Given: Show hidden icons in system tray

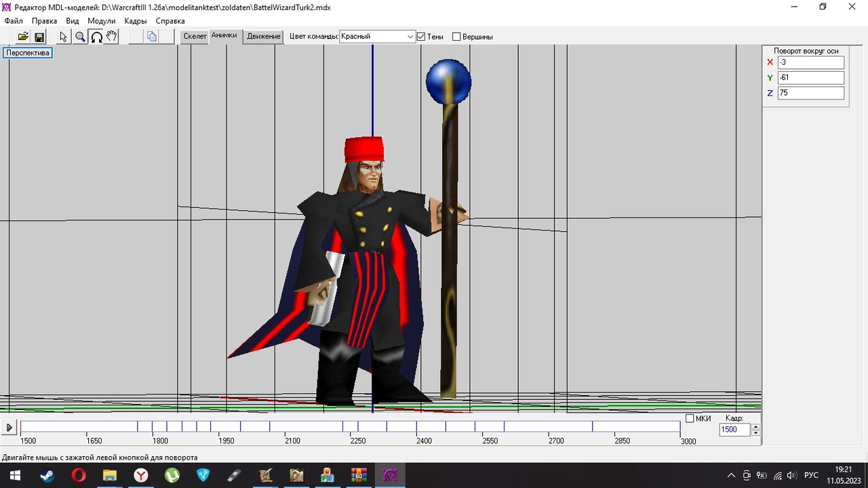Looking at the screenshot, I should [730, 475].
